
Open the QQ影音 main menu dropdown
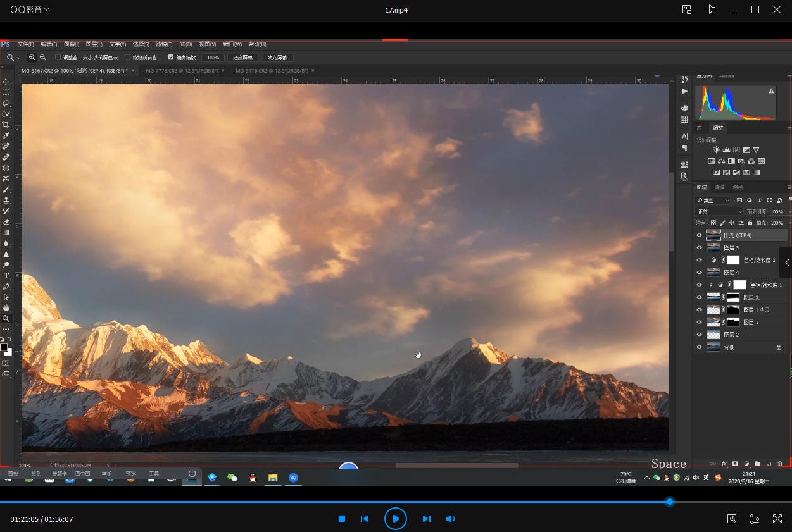tap(29, 9)
